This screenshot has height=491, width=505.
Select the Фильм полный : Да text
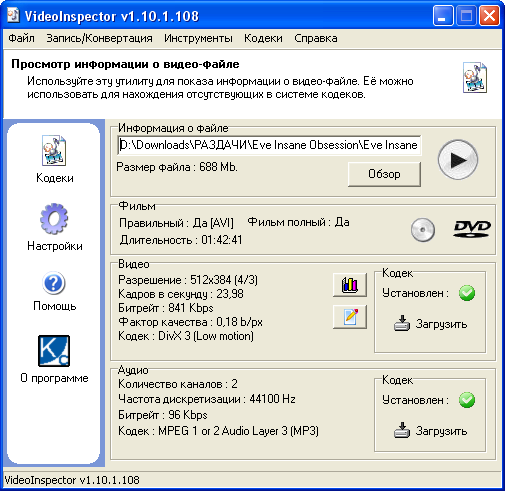pyautogui.click(x=298, y=222)
